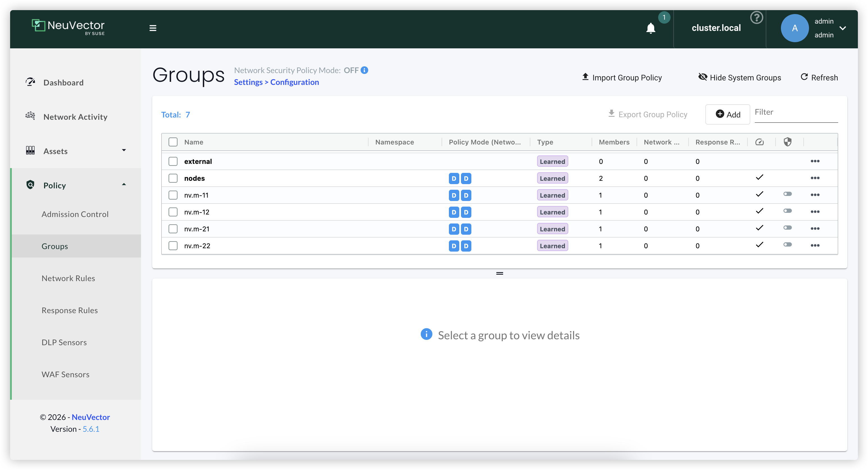Open DLP Sensors page
868x470 pixels.
64,342
